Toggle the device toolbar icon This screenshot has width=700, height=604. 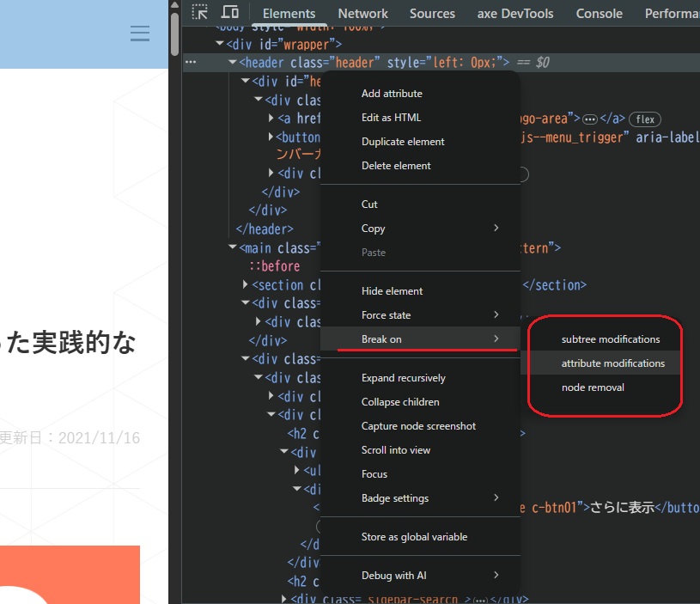(x=229, y=12)
